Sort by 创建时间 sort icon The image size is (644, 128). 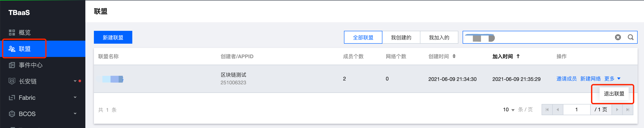pos(454,56)
